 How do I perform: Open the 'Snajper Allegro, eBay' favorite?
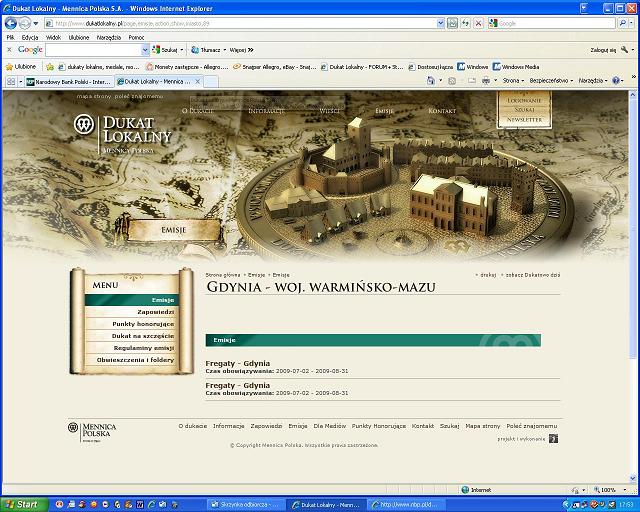pyautogui.click(x=275, y=67)
